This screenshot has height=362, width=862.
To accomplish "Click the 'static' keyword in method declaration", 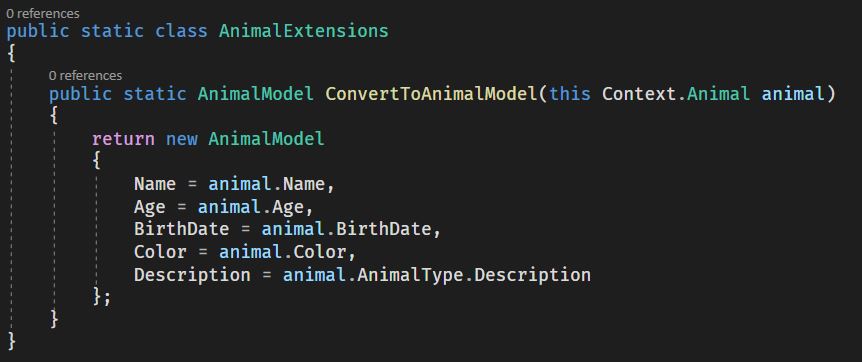I will [155, 94].
